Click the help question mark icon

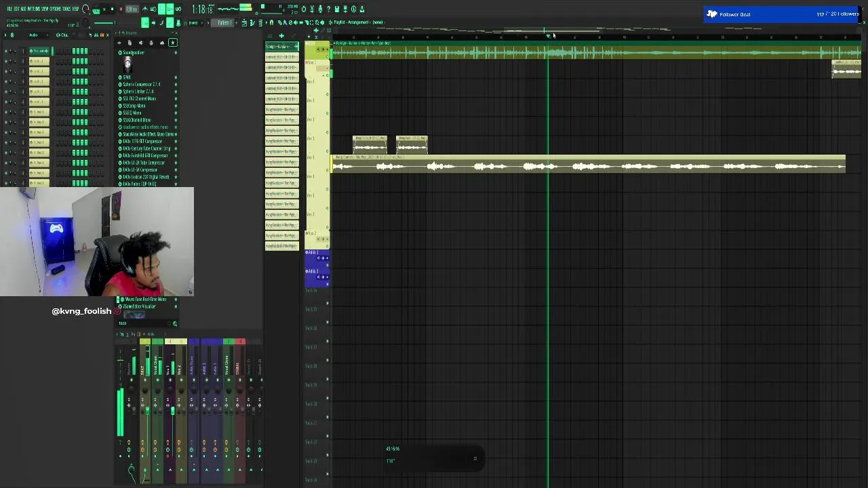(x=328, y=9)
